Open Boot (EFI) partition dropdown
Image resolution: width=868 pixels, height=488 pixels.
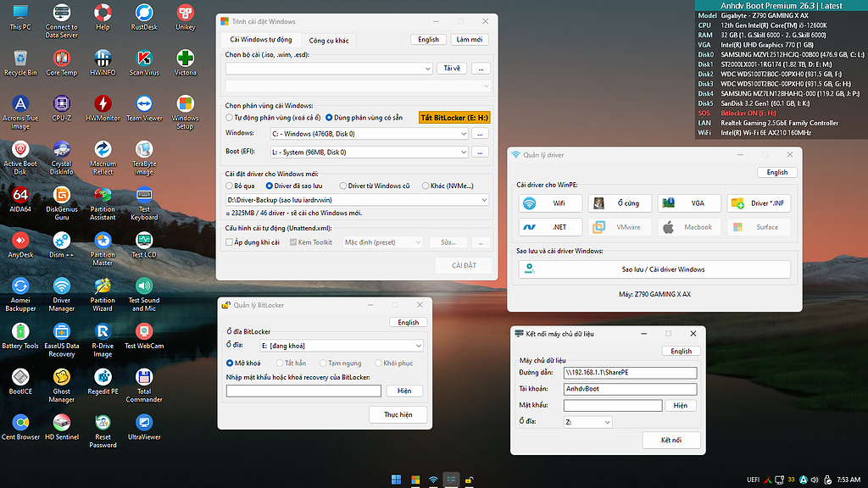point(369,152)
